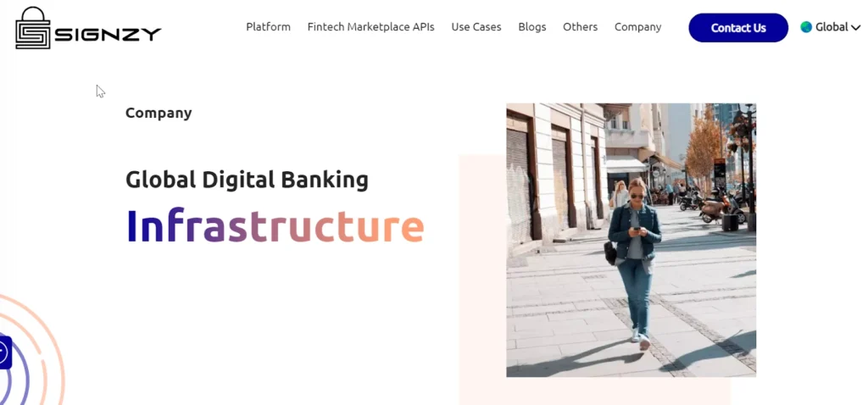The height and width of the screenshot is (405, 868).
Task: Open the blue floating widget on left edge
Action: (x=5, y=352)
